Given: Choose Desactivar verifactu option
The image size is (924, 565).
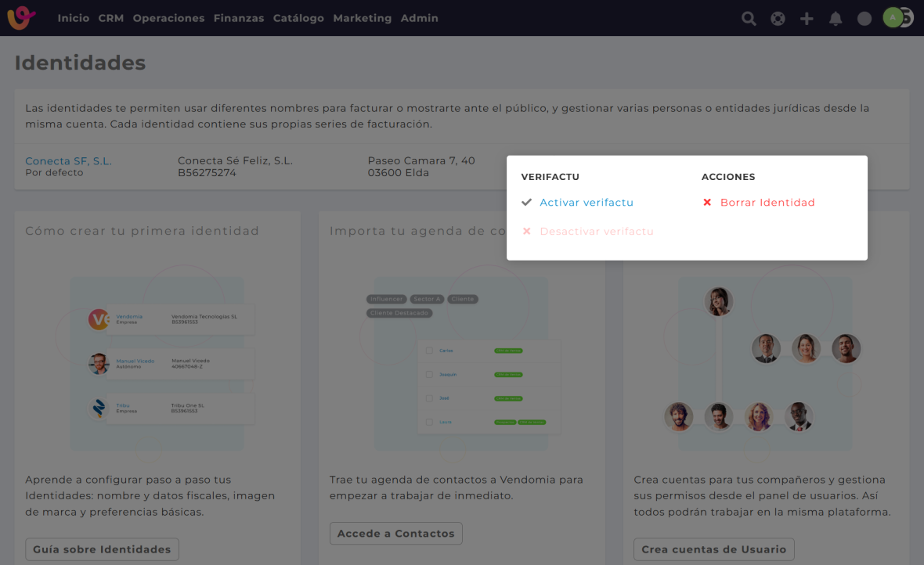Looking at the screenshot, I should click(596, 232).
